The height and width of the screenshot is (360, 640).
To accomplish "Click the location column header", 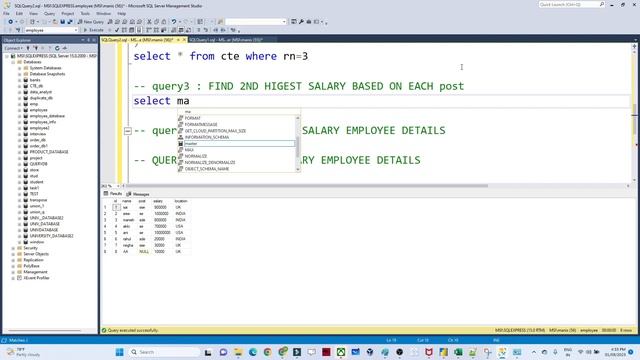I will 181,201.
